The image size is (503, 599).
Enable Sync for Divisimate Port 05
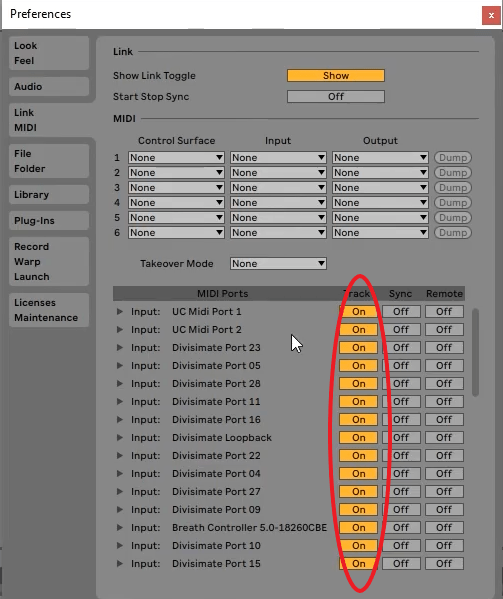[401, 366]
